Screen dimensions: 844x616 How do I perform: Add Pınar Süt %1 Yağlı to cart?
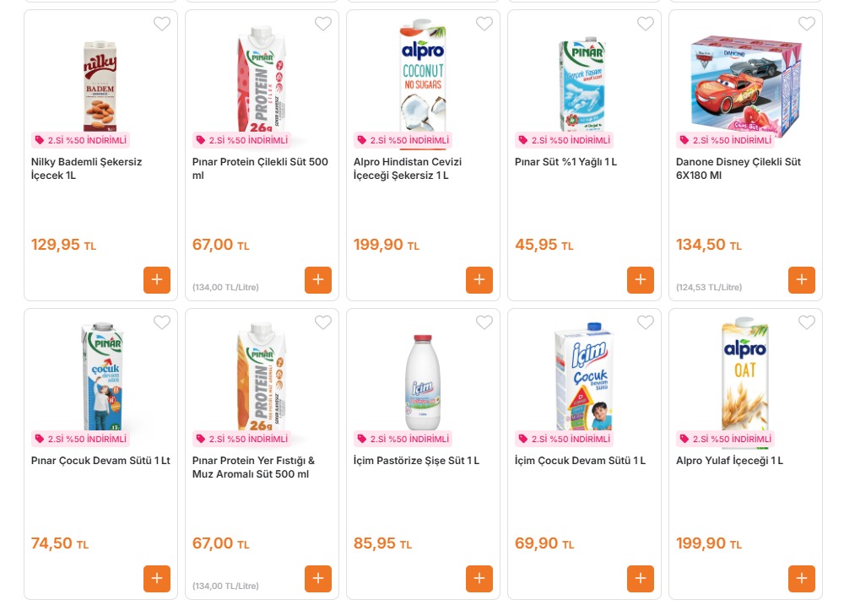coord(641,280)
